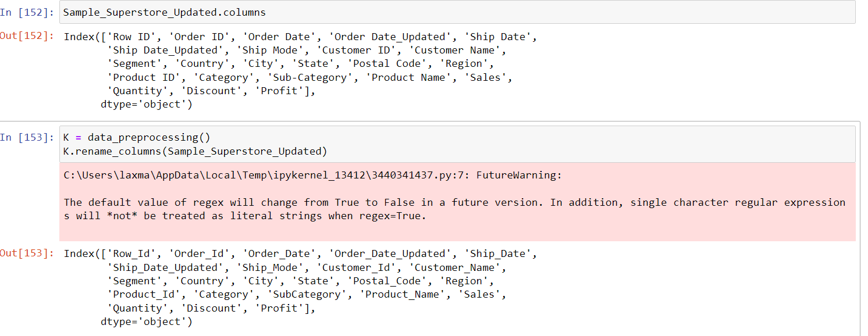This screenshot has height=336, width=868.
Task: Toggle output scrolling left of the pink warning
Action: (29, 201)
